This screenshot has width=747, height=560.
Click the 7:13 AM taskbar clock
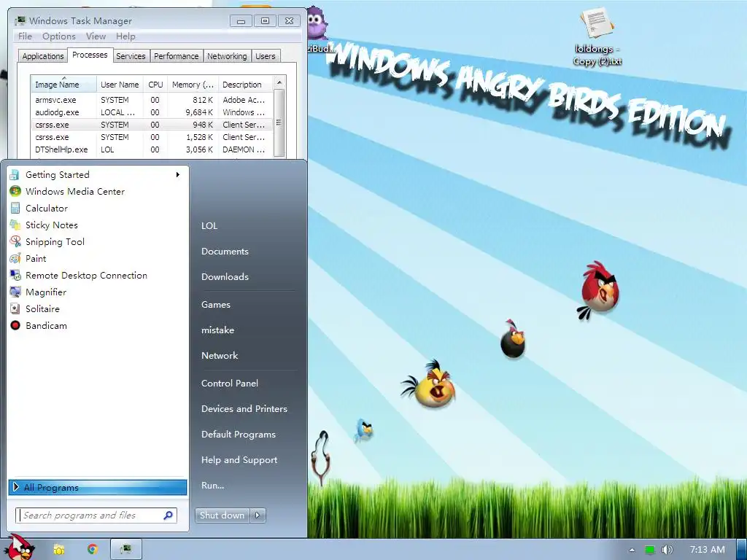pyautogui.click(x=707, y=550)
